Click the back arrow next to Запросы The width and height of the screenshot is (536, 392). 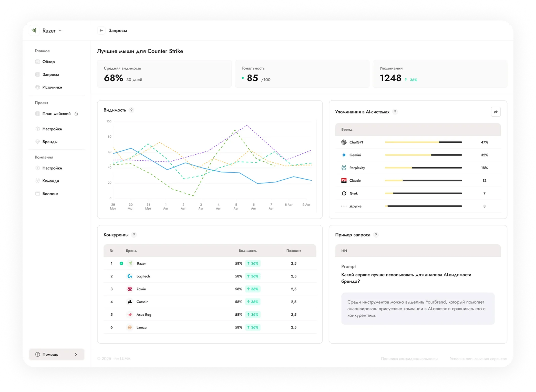101,30
